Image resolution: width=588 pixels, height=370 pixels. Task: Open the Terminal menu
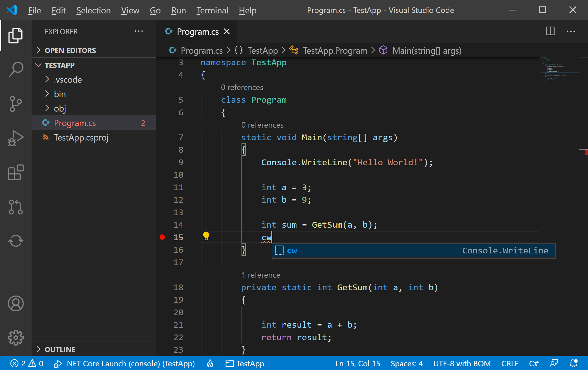tap(212, 11)
